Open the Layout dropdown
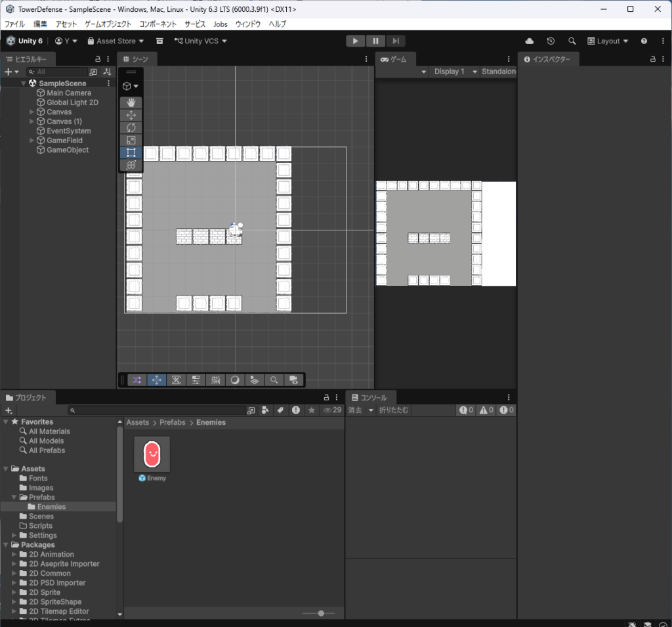 click(608, 41)
